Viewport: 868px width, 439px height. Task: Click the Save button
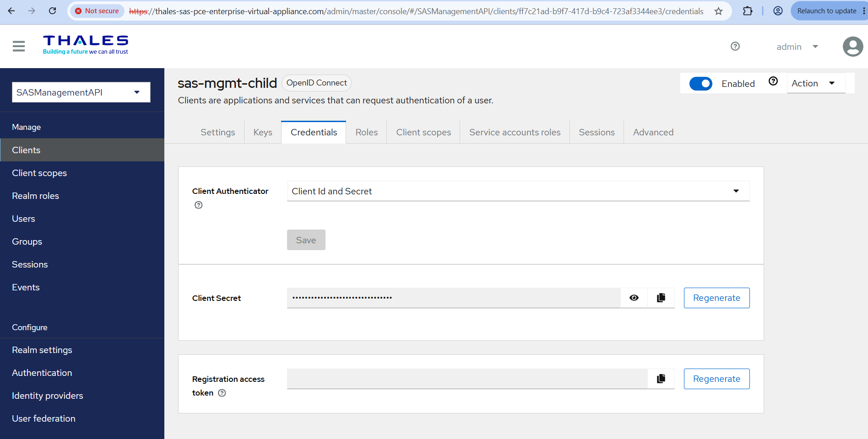[306, 240]
